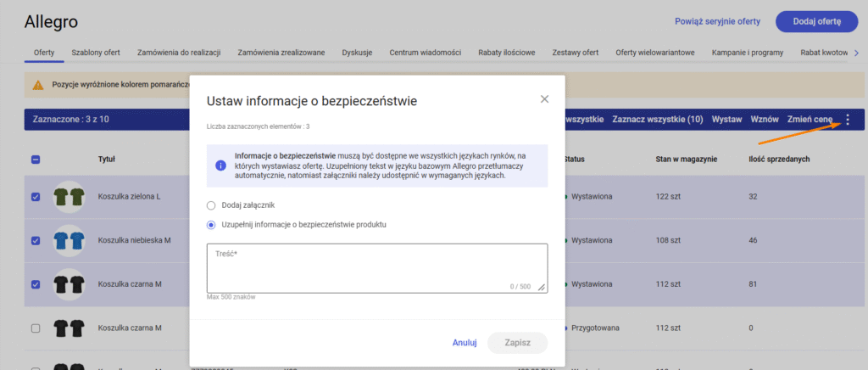
Task: Click the Przygotowana status cell
Action: 595,328
